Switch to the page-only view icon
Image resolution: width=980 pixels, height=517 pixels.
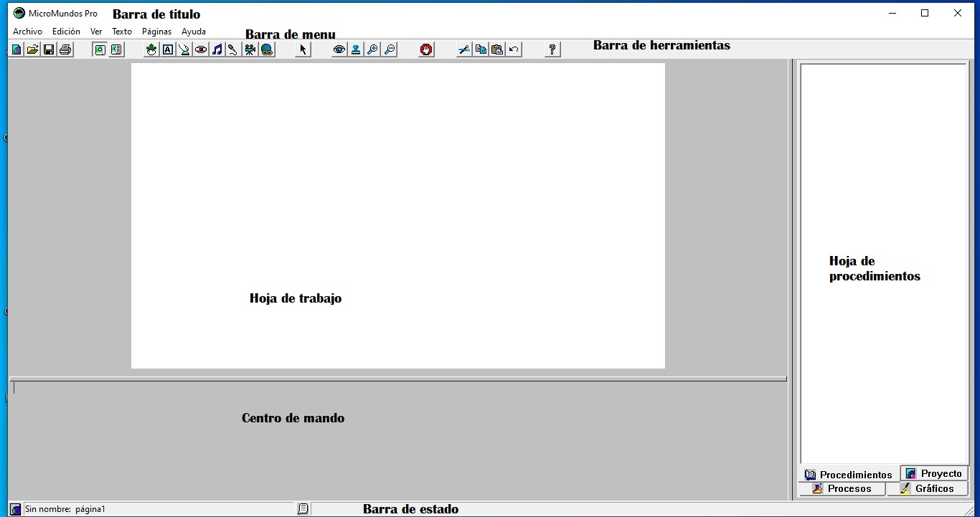tap(100, 49)
